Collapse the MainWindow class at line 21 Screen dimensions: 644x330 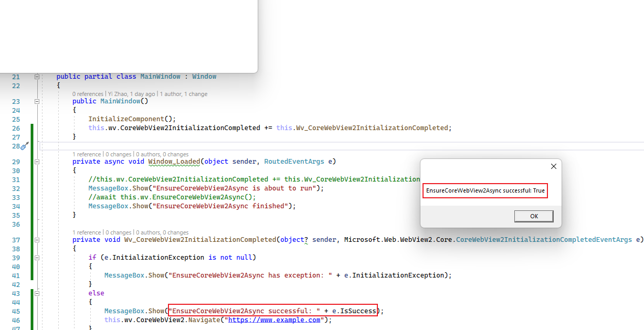point(36,76)
